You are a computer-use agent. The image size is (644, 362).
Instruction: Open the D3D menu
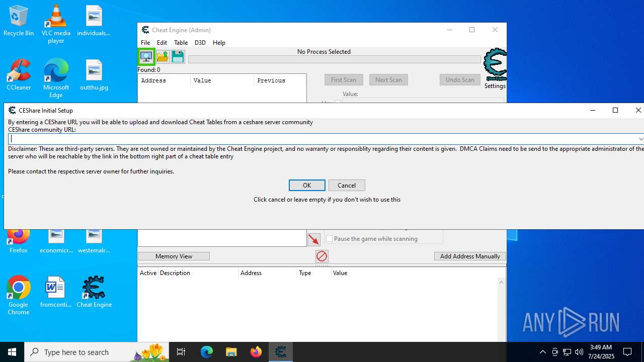point(200,43)
